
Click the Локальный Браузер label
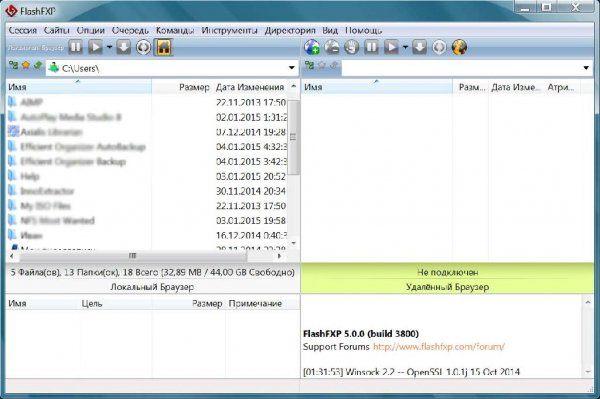[152, 287]
